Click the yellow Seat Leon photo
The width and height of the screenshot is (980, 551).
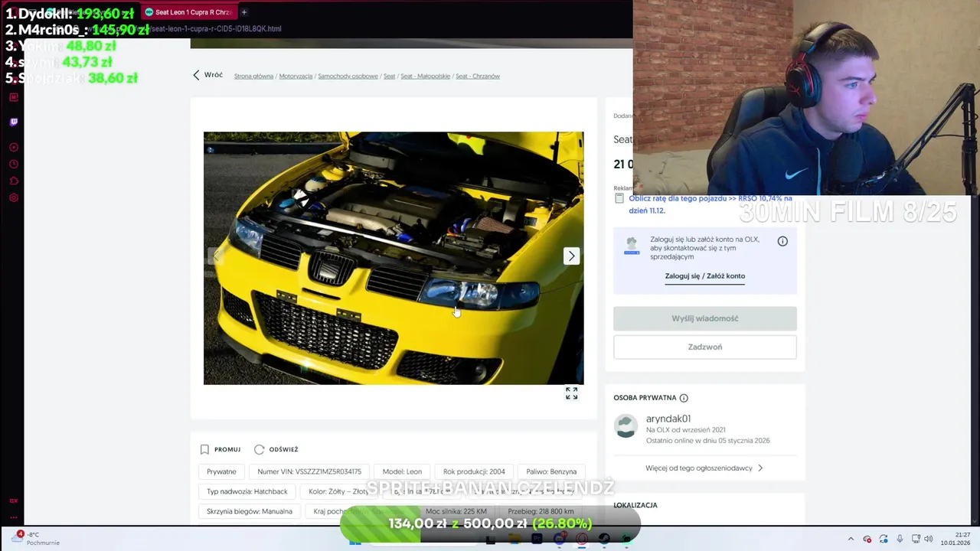pos(394,258)
